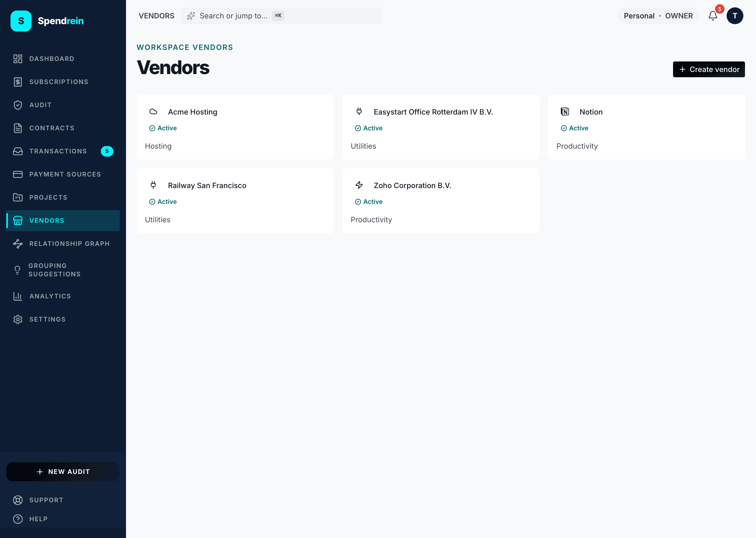The width and height of the screenshot is (756, 538).
Task: Click the Contracts document icon
Action: tap(18, 128)
